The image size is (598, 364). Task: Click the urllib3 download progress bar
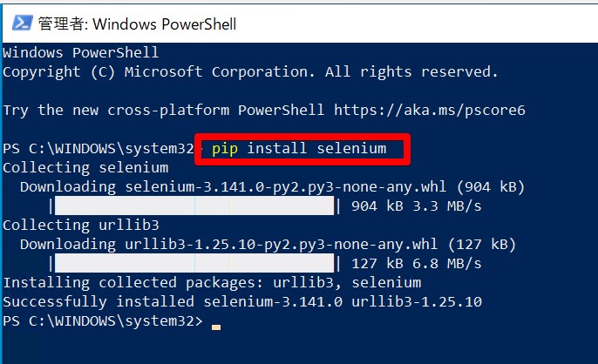pyautogui.click(x=194, y=263)
